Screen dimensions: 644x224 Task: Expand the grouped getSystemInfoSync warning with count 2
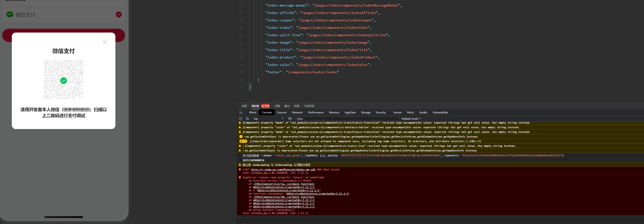244,137
